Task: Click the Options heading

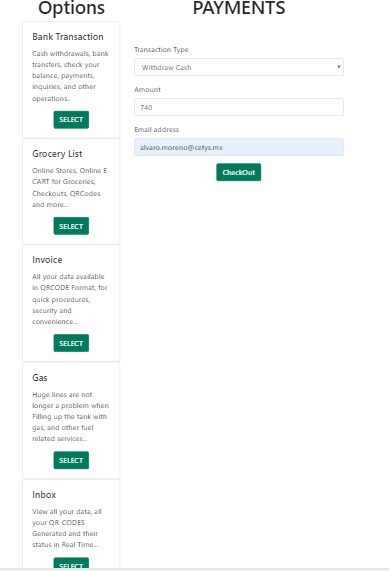Action: pyautogui.click(x=71, y=8)
